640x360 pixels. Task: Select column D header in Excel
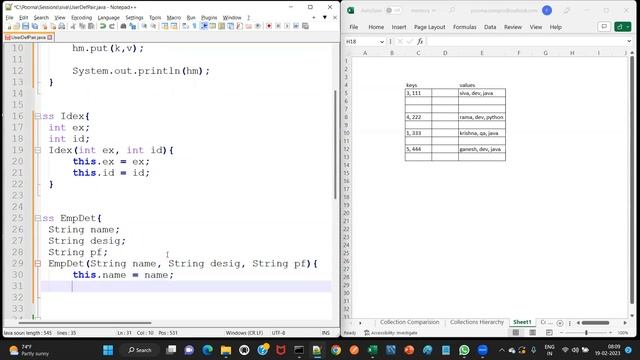tap(445, 53)
